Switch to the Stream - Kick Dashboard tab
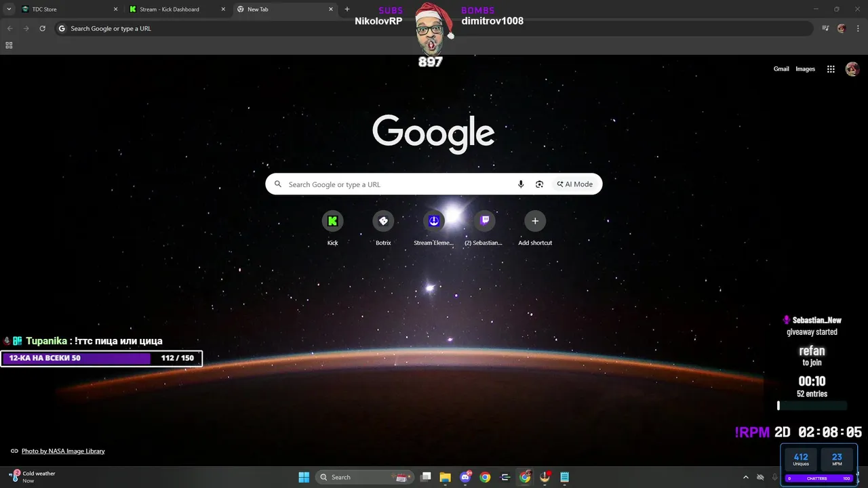Viewport: 868px width, 488px height. pyautogui.click(x=176, y=9)
